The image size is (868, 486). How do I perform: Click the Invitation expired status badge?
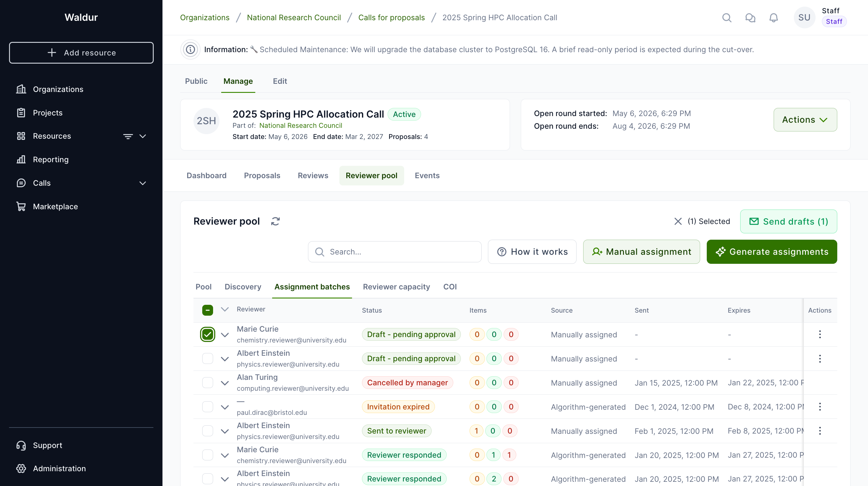pyautogui.click(x=398, y=407)
